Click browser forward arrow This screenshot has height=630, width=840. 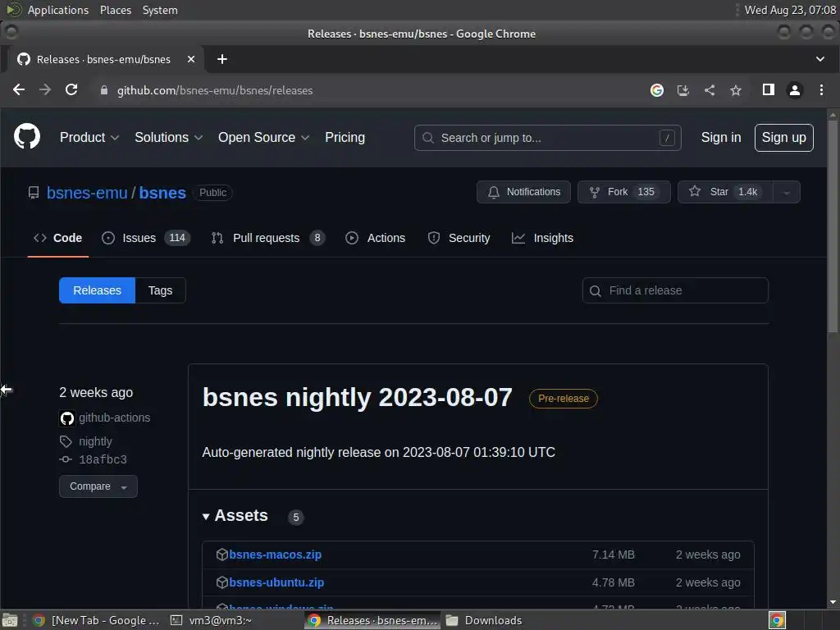pos(45,90)
